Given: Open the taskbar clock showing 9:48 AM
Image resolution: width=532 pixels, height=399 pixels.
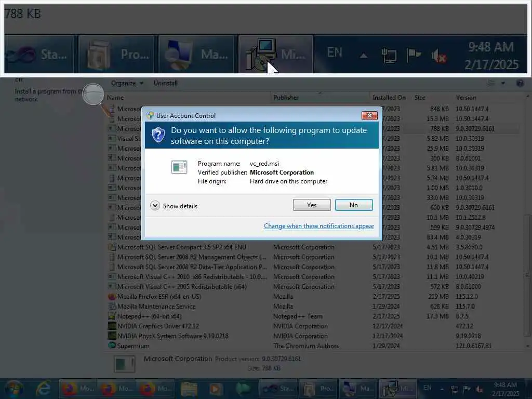Looking at the screenshot, I should pos(505,389).
